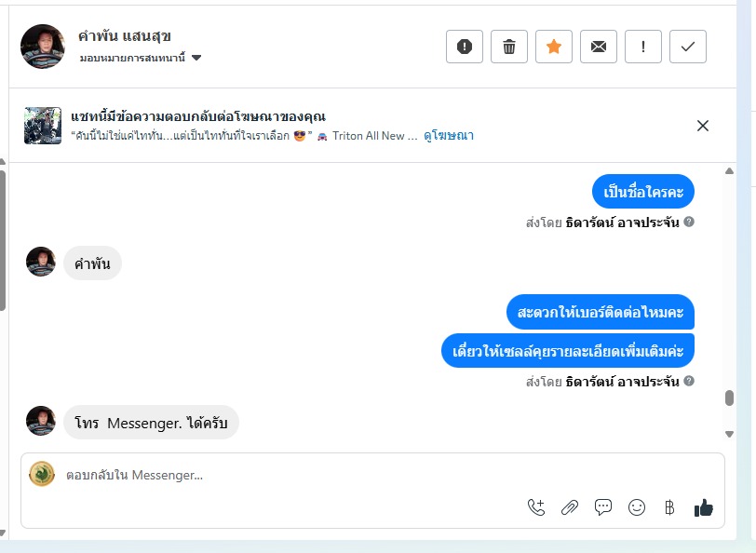Click the ad thumbnail image in banner

(43, 126)
